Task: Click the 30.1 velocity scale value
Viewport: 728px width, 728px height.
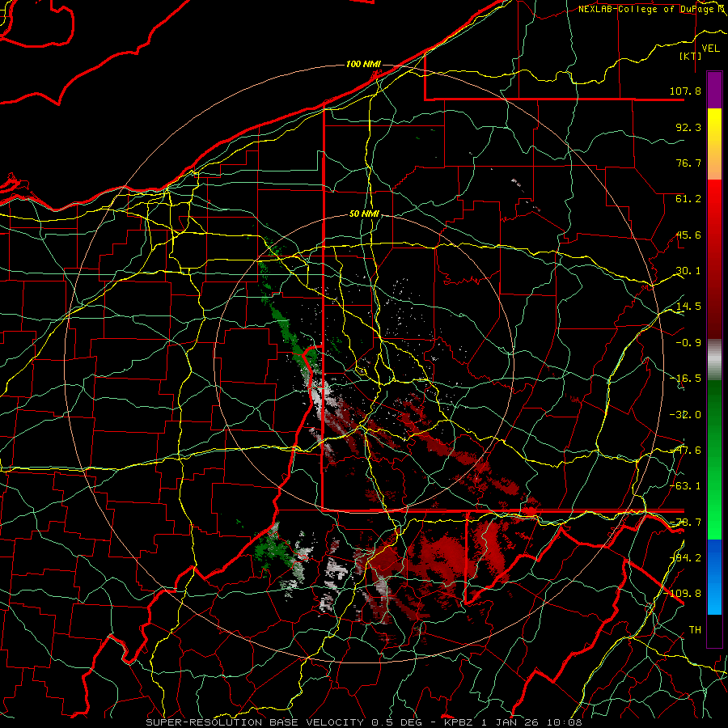Action: point(688,271)
